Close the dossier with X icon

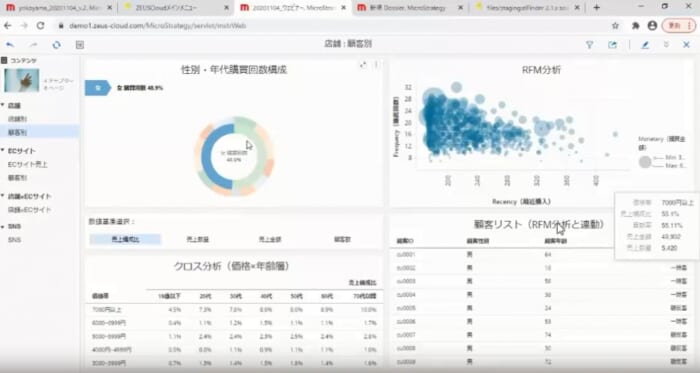[686, 45]
